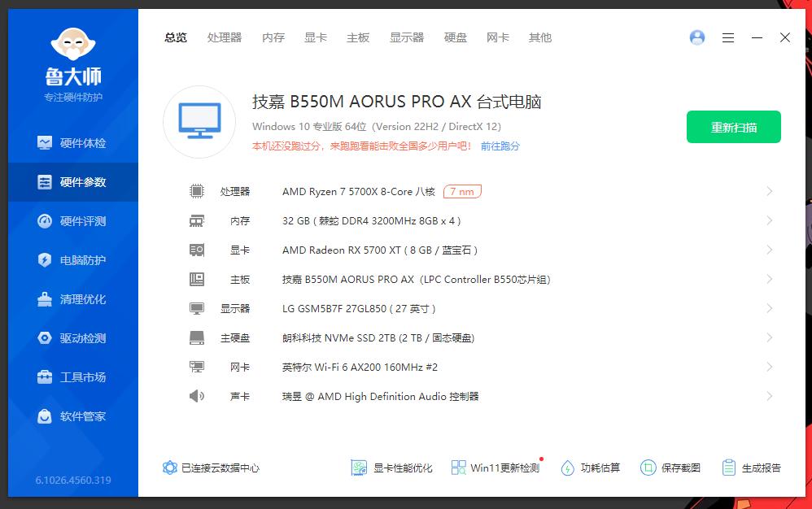Screen dimensions: 812x509
Task: Click the LG GSM5B7F 27GL850 text
Action: [359, 309]
